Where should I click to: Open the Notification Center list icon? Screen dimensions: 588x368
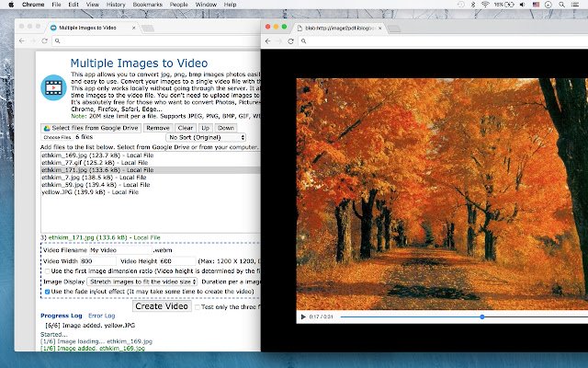click(x=575, y=5)
